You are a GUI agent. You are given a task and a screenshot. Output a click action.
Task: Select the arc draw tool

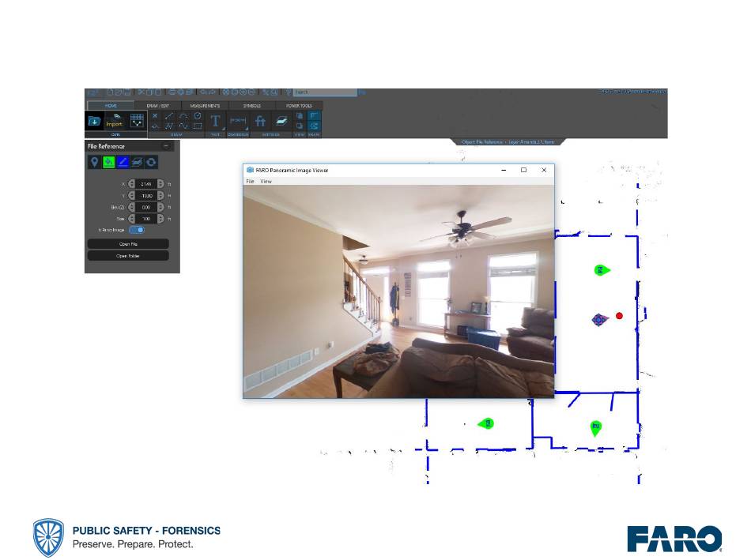[183, 116]
